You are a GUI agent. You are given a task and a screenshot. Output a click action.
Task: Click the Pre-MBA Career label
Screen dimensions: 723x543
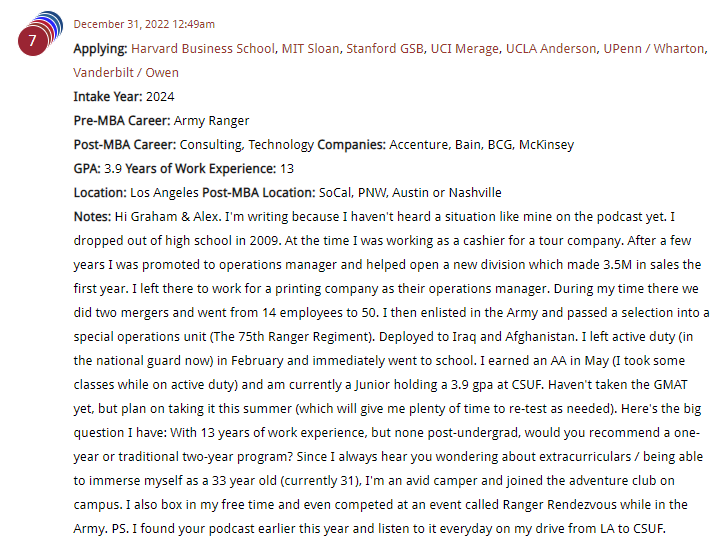click(122, 120)
